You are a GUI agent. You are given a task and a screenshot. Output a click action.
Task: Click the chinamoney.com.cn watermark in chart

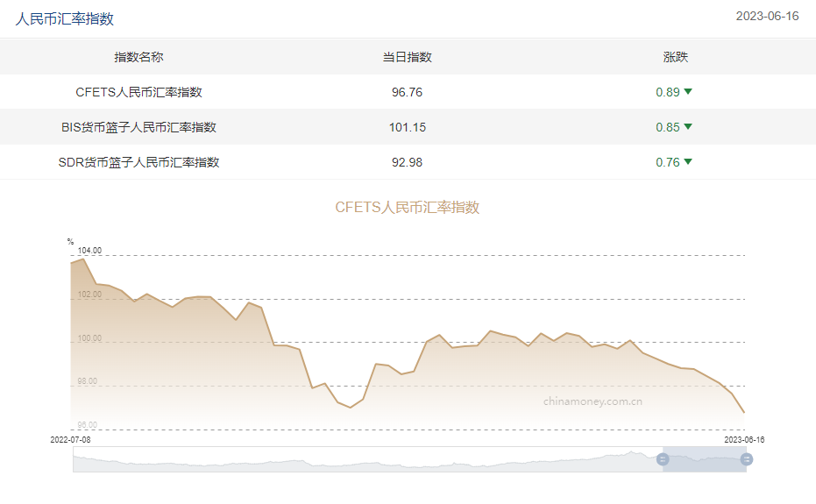(592, 401)
